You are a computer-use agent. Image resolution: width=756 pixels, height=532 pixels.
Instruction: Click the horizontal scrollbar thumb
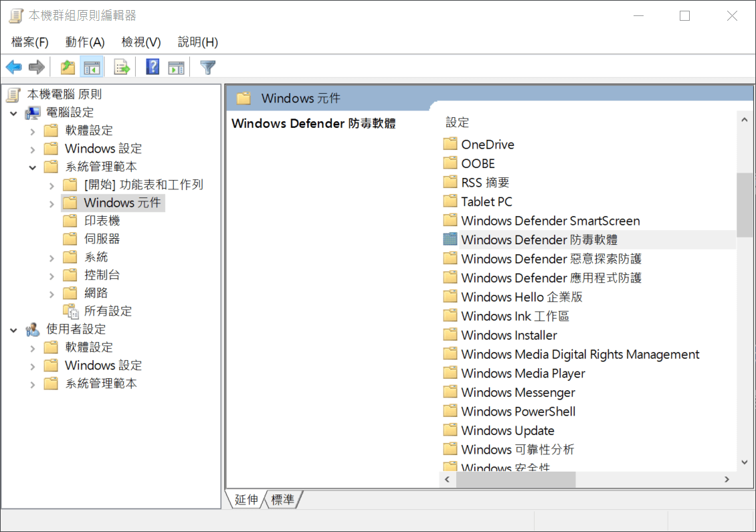[x=516, y=479]
